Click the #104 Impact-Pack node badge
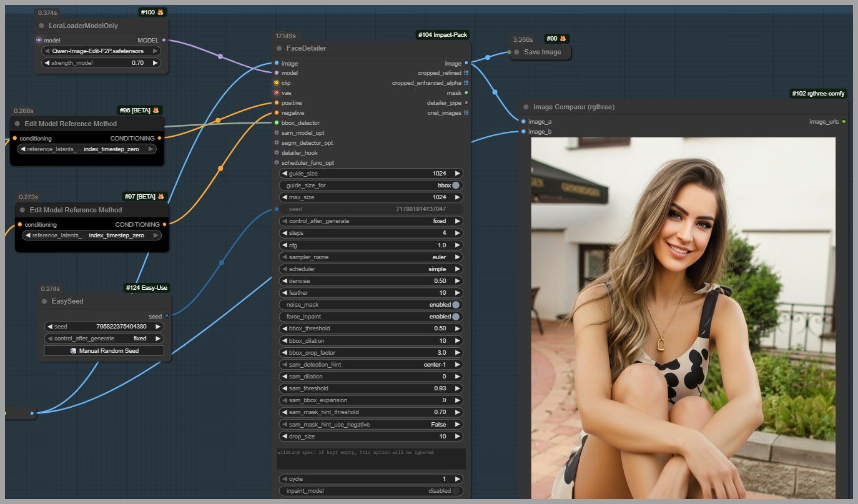Screen dimensions: 858x504 [x=443, y=35]
